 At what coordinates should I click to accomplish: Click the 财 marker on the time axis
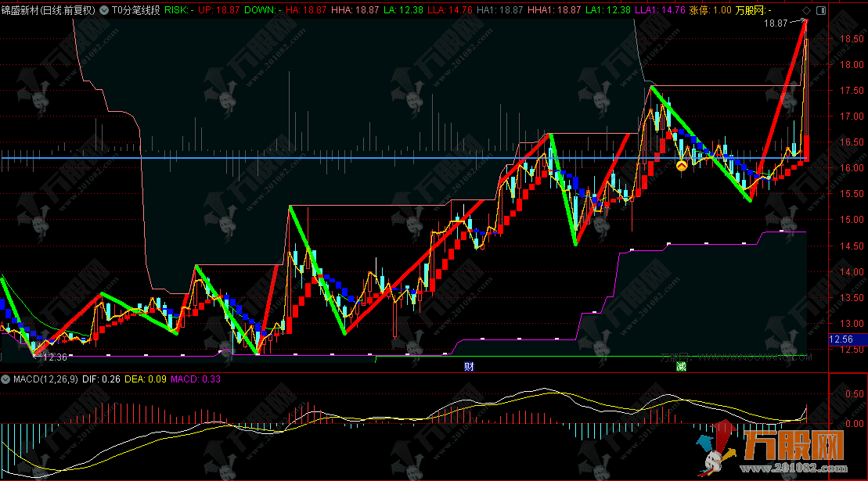point(468,366)
